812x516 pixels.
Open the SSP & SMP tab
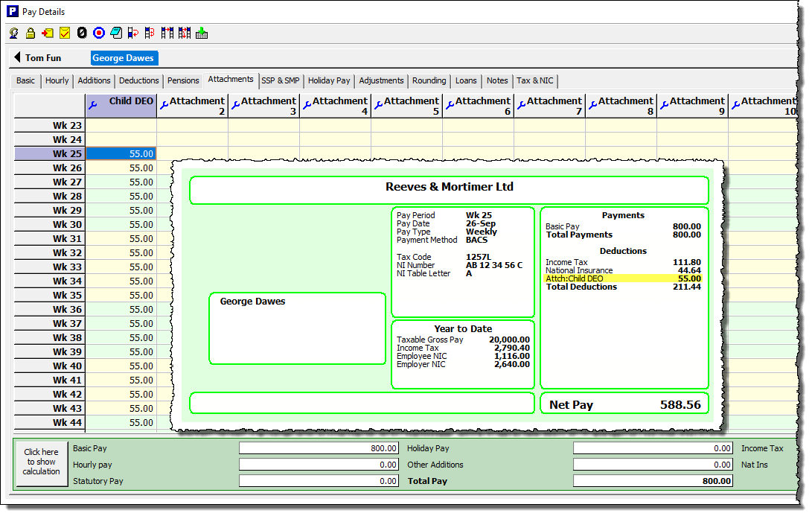pos(281,81)
